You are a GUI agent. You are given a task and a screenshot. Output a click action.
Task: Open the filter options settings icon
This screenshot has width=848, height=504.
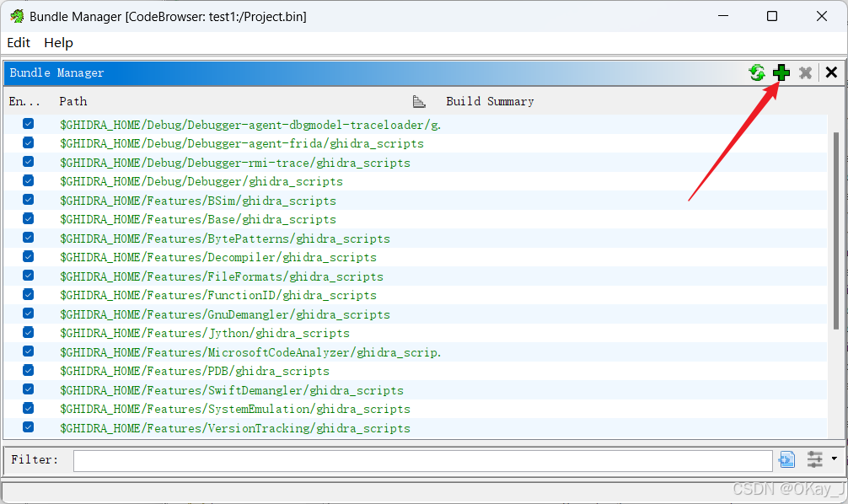[x=814, y=459]
